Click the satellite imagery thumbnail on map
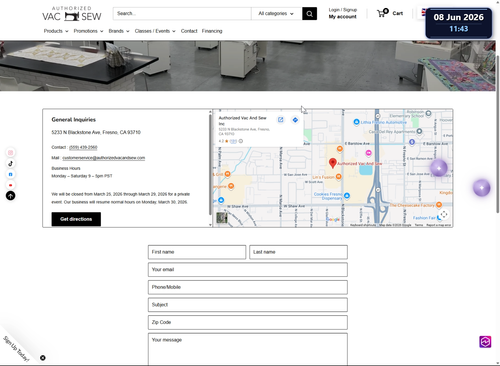The height and width of the screenshot is (366, 500). click(x=222, y=218)
